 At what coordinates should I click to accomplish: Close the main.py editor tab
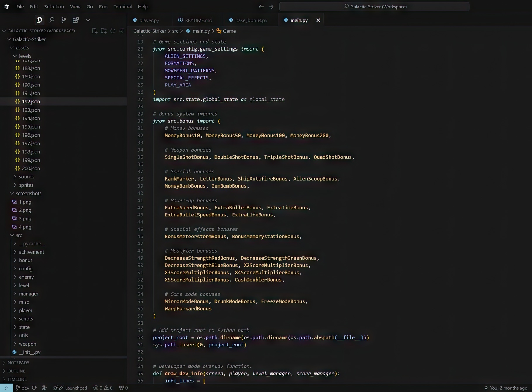pyautogui.click(x=318, y=20)
